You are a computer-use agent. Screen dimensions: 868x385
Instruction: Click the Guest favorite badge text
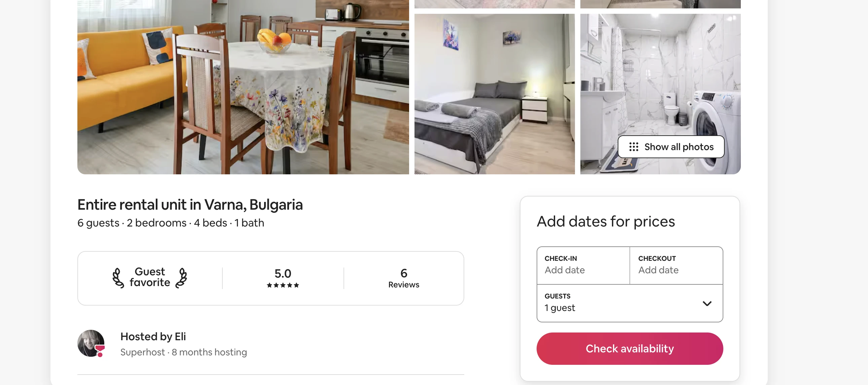tap(150, 277)
